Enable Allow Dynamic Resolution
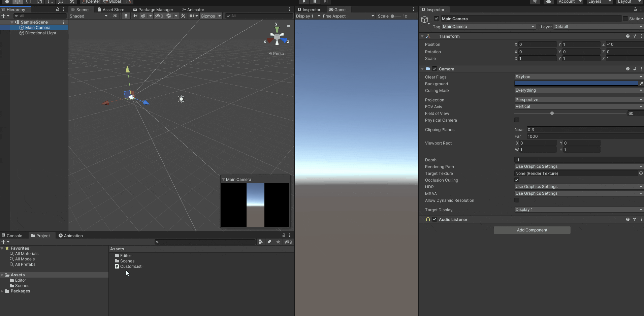644x316 pixels. tap(517, 200)
